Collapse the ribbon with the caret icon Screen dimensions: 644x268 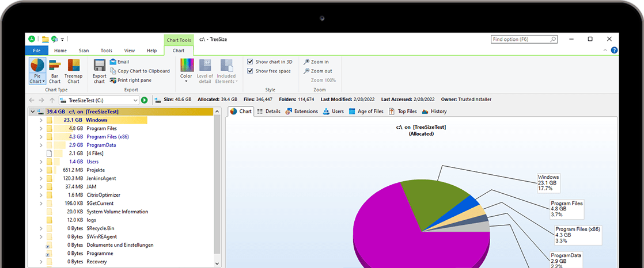pos(605,51)
